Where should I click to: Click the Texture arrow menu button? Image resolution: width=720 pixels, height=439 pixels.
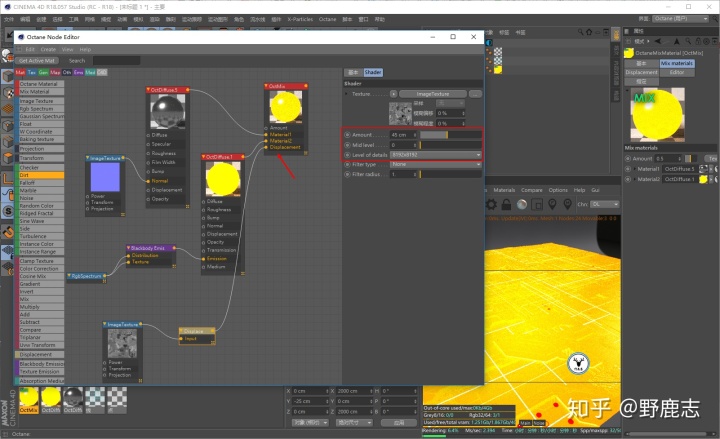click(x=394, y=94)
